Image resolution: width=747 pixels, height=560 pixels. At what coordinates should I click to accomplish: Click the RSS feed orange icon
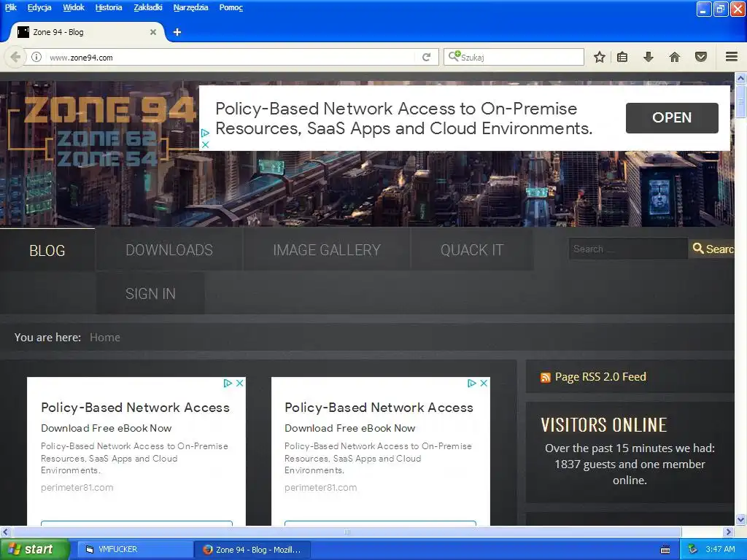coord(546,378)
